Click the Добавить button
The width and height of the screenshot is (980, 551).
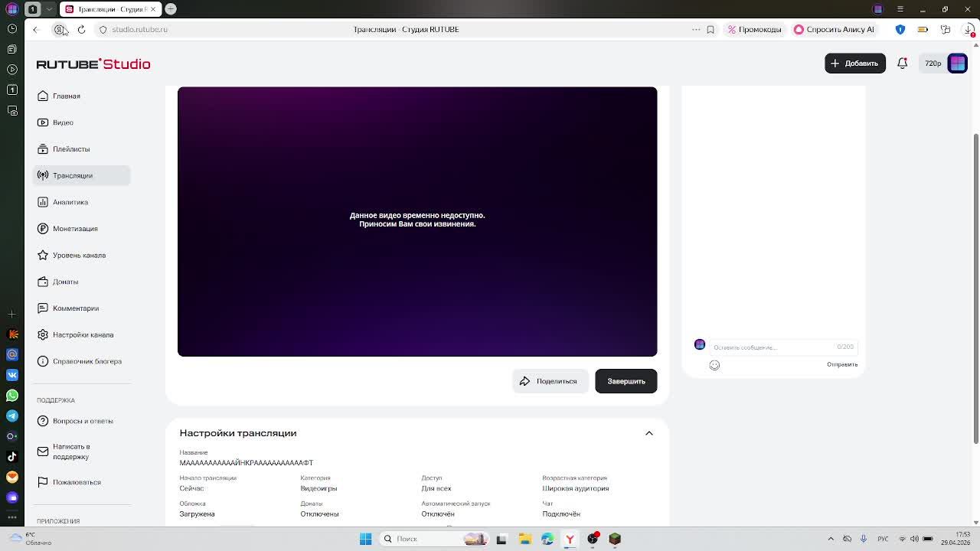click(855, 64)
